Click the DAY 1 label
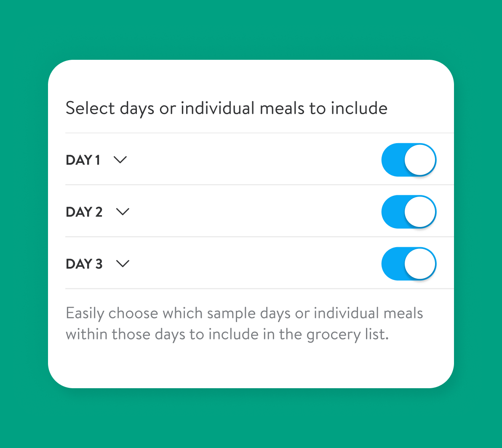 point(83,160)
